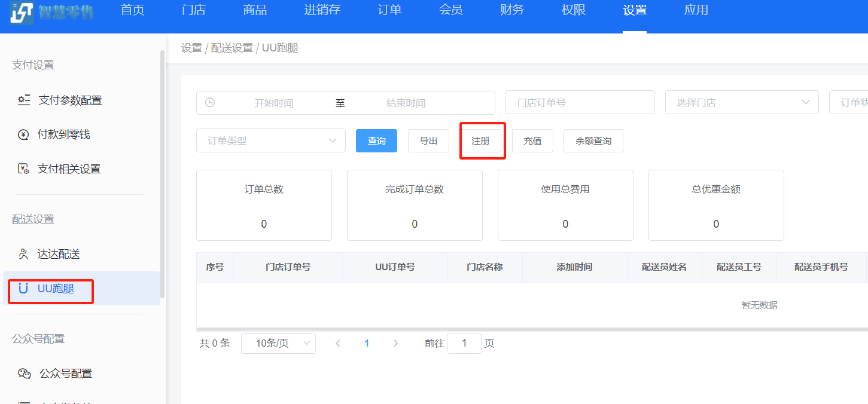Open the 进销存 top menu
Screen dimensions: 868x404
(x=322, y=10)
